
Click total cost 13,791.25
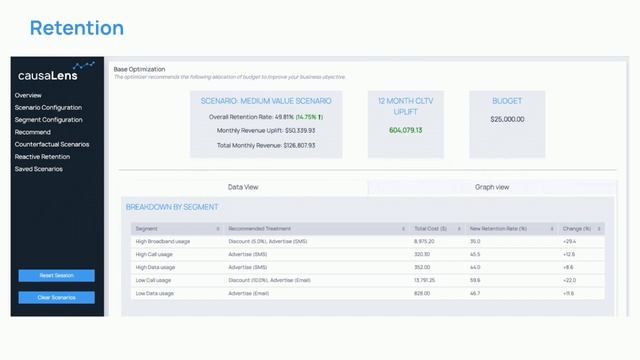click(x=424, y=280)
